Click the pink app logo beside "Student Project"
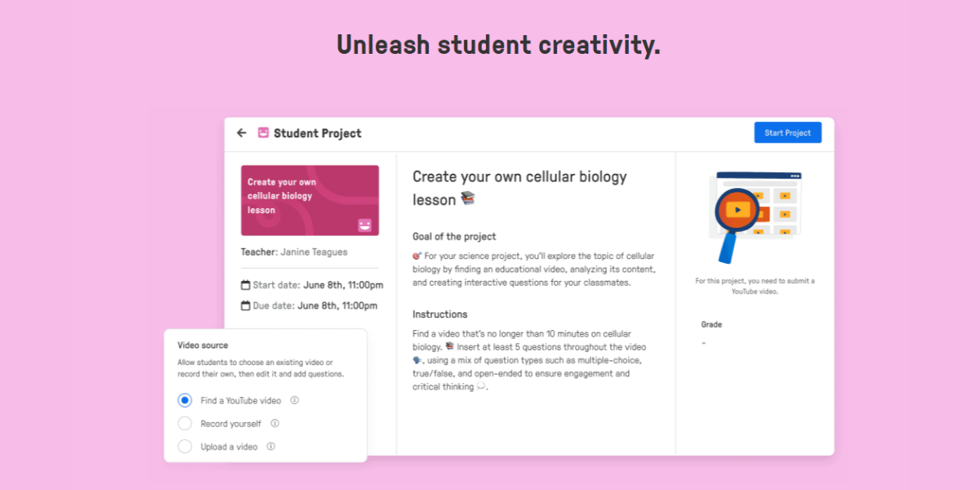Image resolution: width=980 pixels, height=490 pixels. 262,132
